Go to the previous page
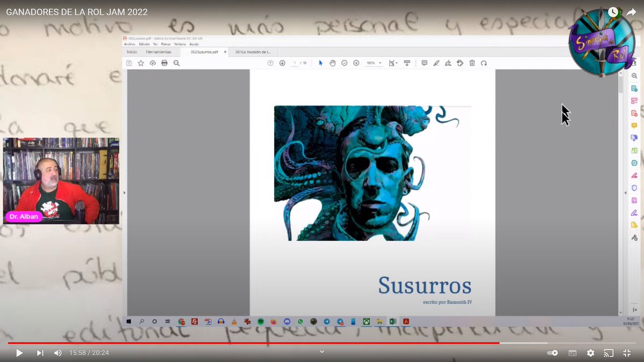The image size is (644, 362). coord(270,63)
